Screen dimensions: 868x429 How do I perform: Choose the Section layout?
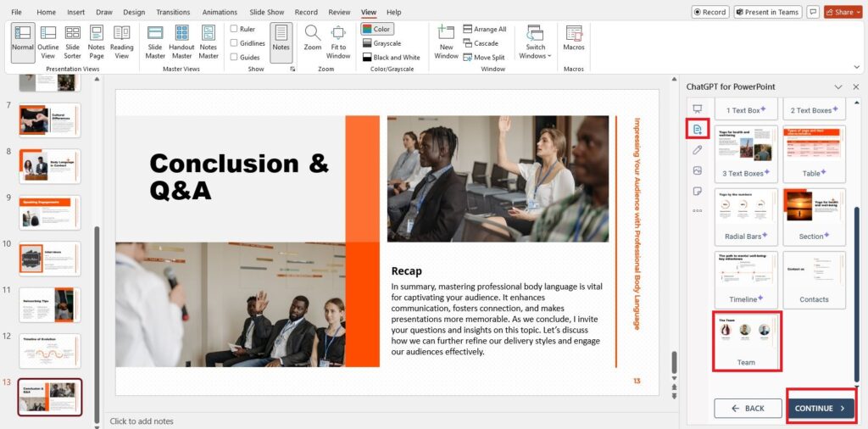814,217
